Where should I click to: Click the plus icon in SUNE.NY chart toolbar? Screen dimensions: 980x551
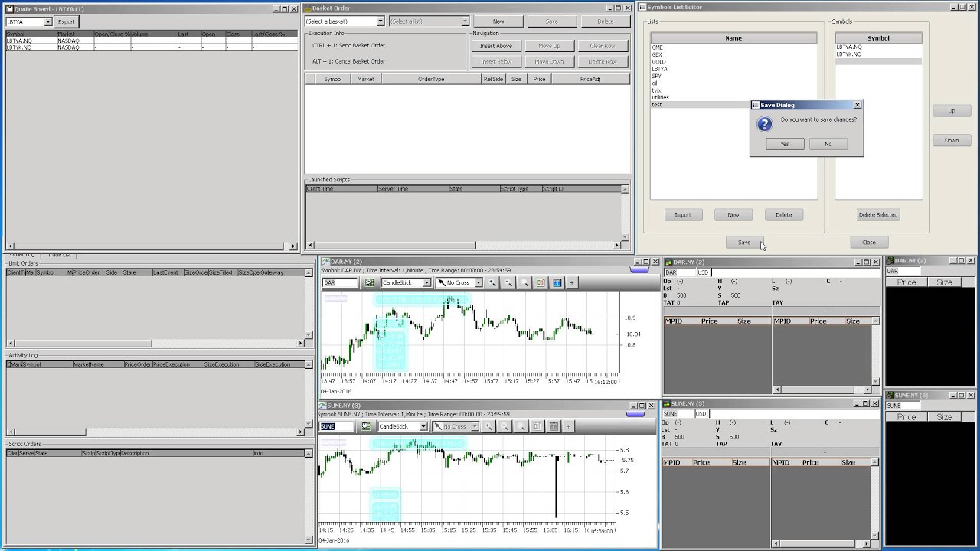click(x=568, y=426)
